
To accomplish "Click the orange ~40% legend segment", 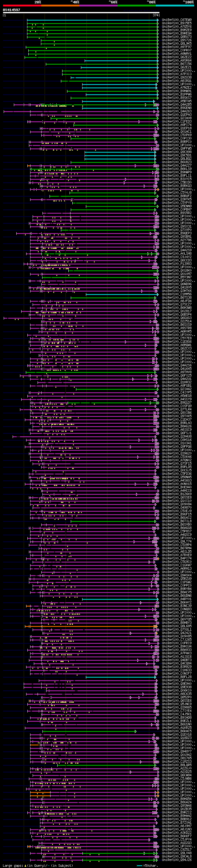I will pyautogui.click(x=61, y=6).
